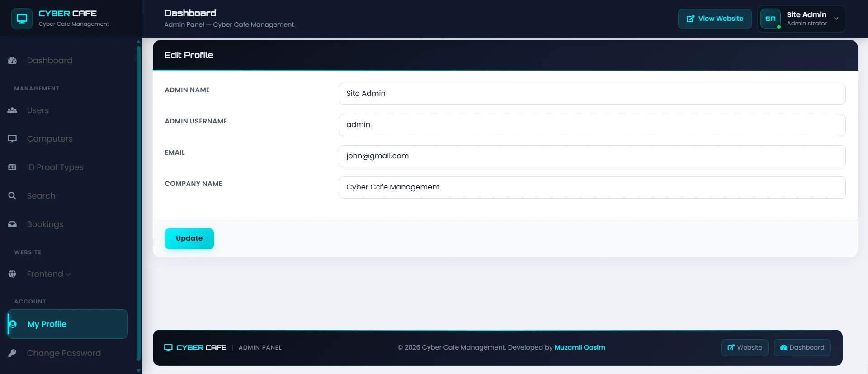Click the CYBER CAFE brand title link
This screenshot has width=868, height=374.
[67, 14]
